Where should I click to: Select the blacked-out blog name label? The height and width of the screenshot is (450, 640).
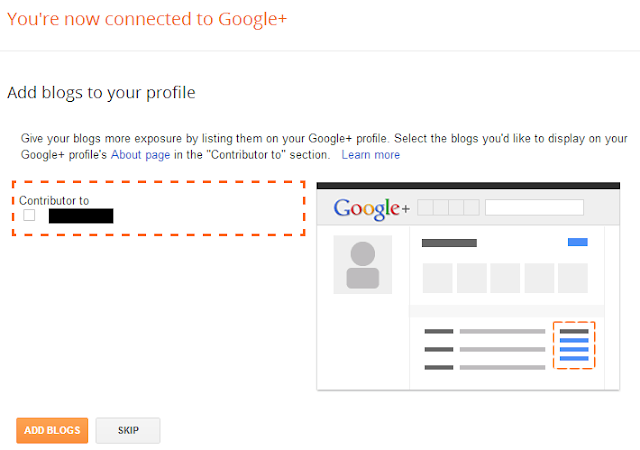[x=80, y=215]
